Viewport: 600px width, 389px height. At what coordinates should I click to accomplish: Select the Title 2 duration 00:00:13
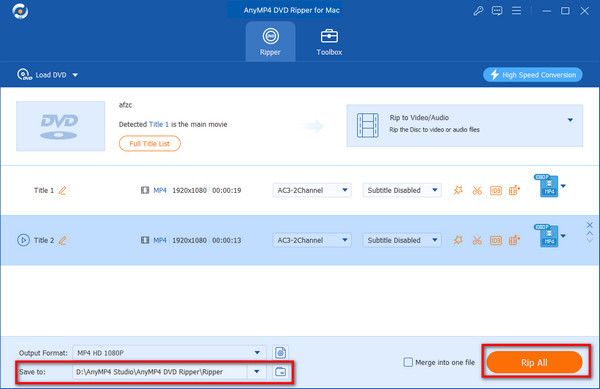(227, 240)
